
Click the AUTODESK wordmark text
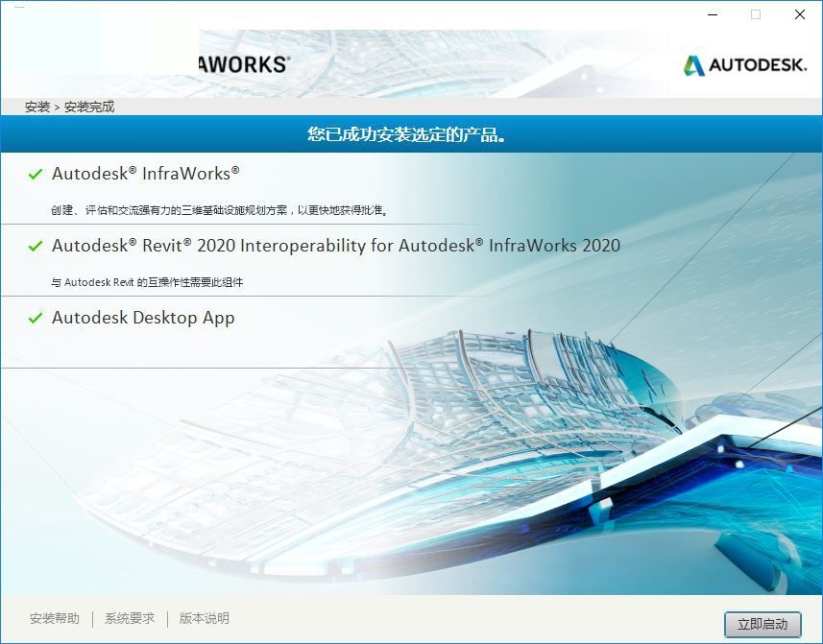pos(760,65)
